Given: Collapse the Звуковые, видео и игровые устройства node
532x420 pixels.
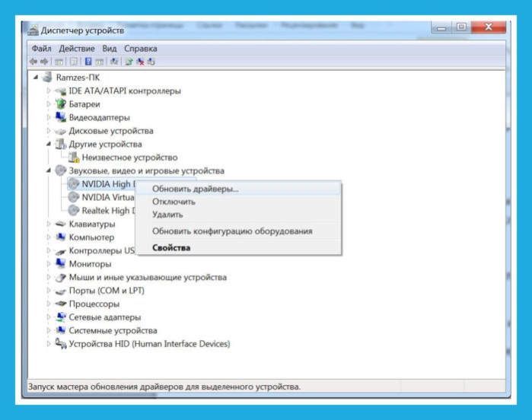Looking at the screenshot, I should click(x=49, y=170).
